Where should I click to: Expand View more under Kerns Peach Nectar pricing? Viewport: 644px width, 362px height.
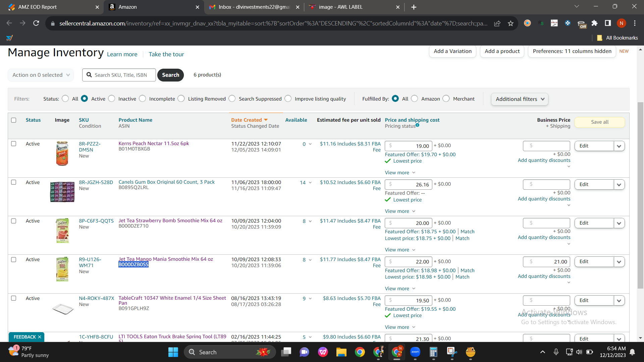pyautogui.click(x=400, y=173)
